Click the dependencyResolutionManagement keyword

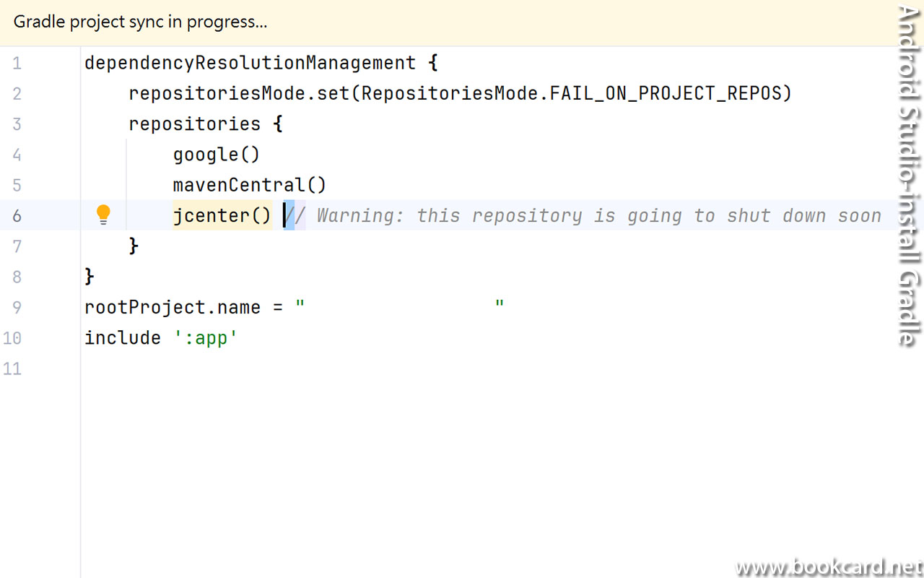click(x=250, y=63)
